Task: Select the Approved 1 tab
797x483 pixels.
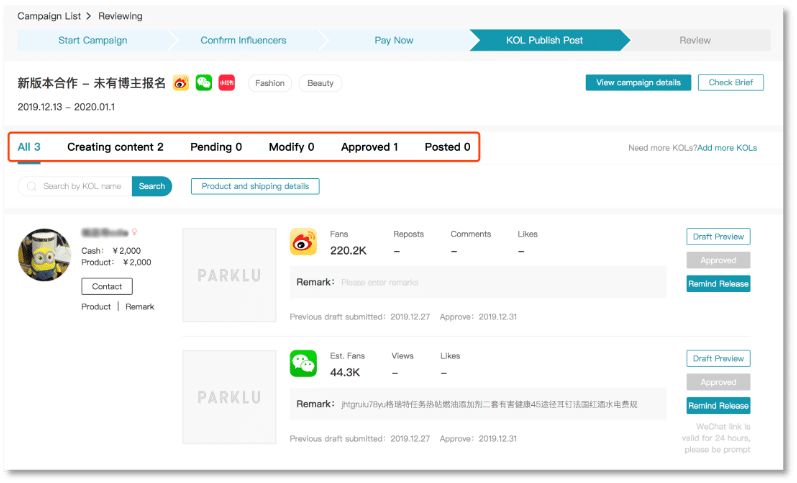Action: [369, 147]
